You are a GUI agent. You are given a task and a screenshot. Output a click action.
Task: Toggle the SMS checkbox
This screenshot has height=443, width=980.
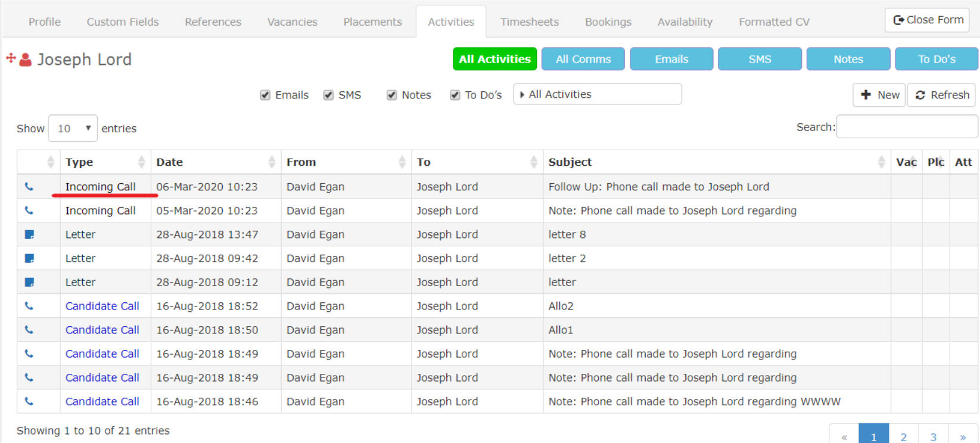point(328,95)
